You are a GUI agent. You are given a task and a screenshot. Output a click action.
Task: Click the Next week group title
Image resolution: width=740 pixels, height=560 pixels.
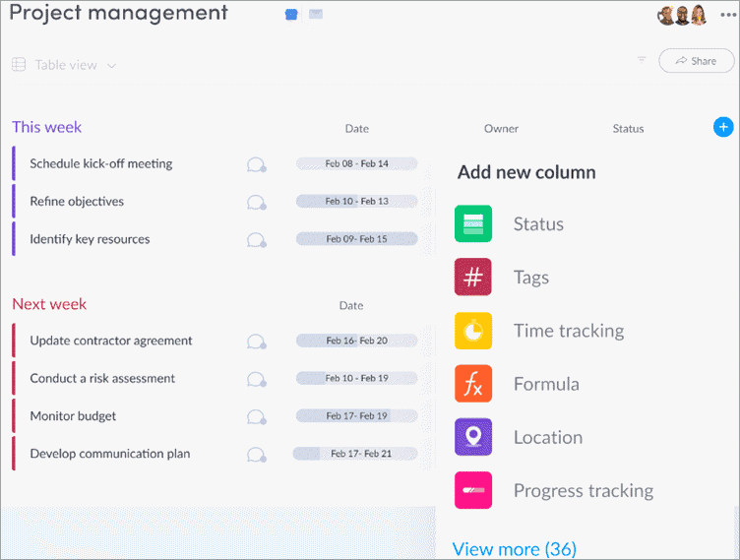pos(49,304)
